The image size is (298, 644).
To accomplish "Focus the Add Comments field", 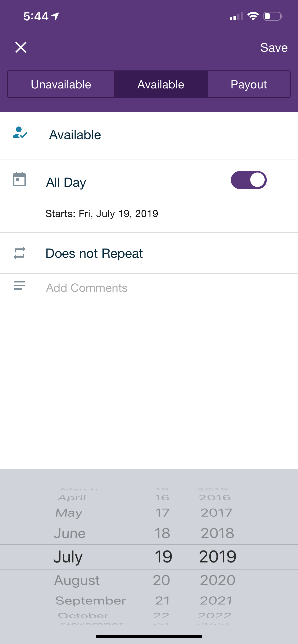I will click(149, 288).
